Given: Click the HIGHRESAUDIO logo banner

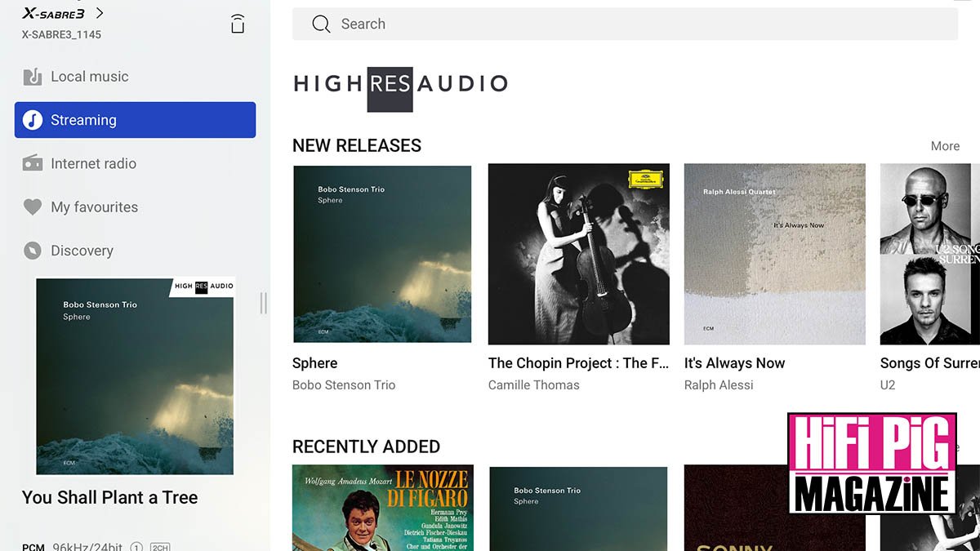Looking at the screenshot, I should point(400,83).
